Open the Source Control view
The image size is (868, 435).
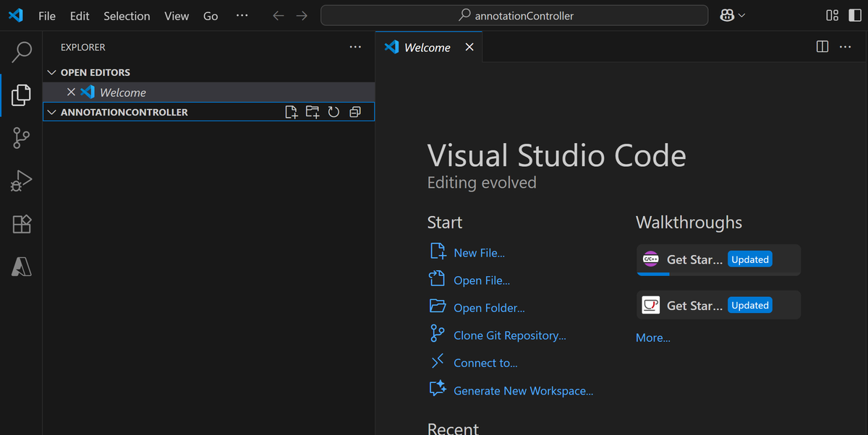(22, 137)
